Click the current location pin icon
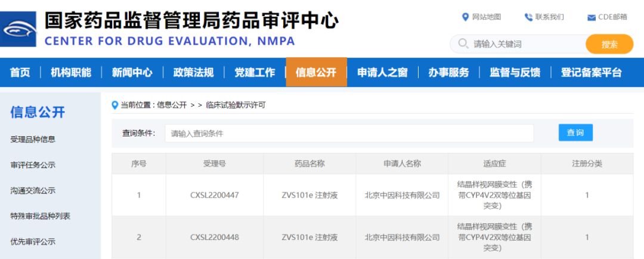Image resolution: width=644 pixels, height=259 pixels. coord(115,105)
